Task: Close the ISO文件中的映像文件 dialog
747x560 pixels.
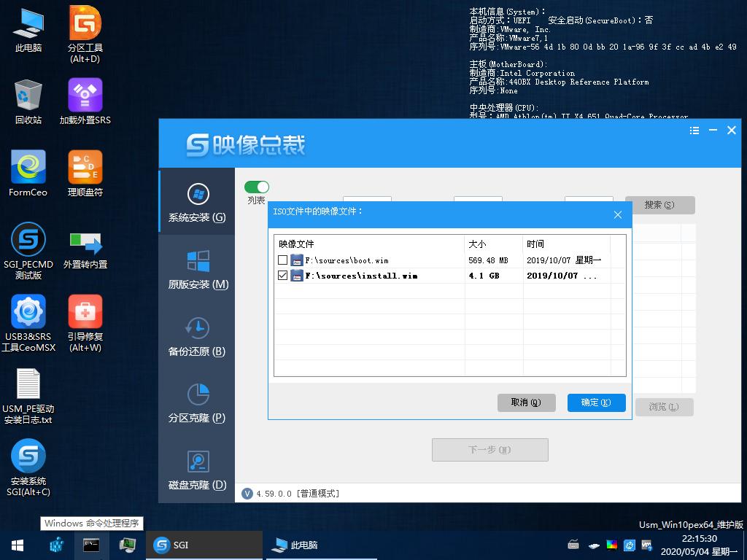Action: [618, 215]
